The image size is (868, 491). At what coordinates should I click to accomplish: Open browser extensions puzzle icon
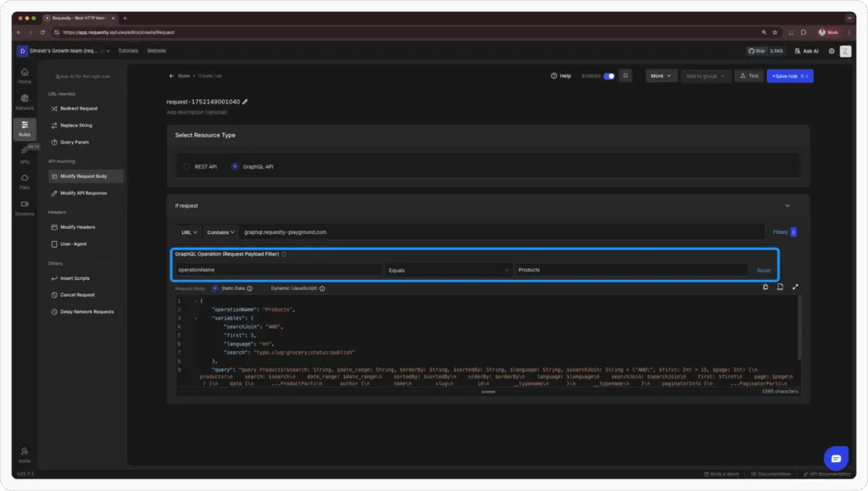point(804,32)
